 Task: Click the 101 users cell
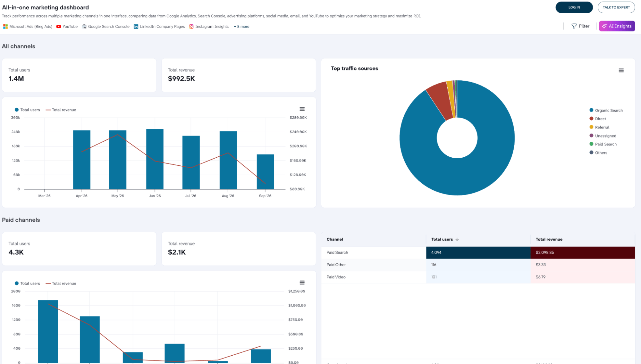pos(478,277)
